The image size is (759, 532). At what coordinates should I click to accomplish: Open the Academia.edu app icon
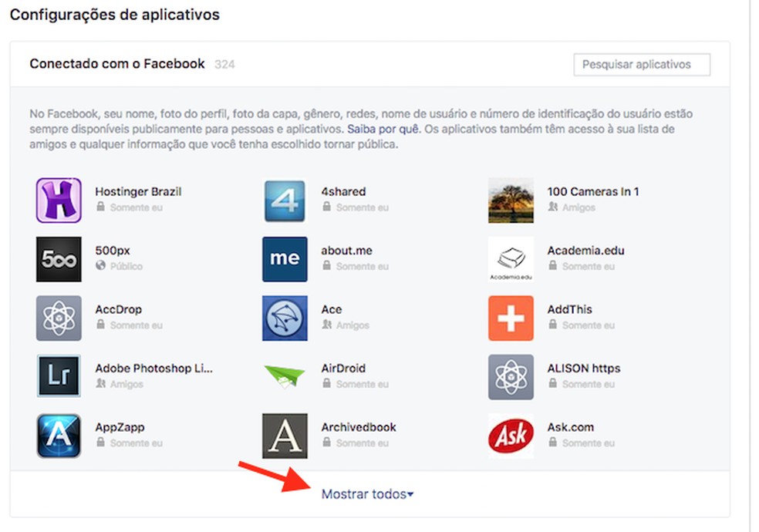pos(510,260)
